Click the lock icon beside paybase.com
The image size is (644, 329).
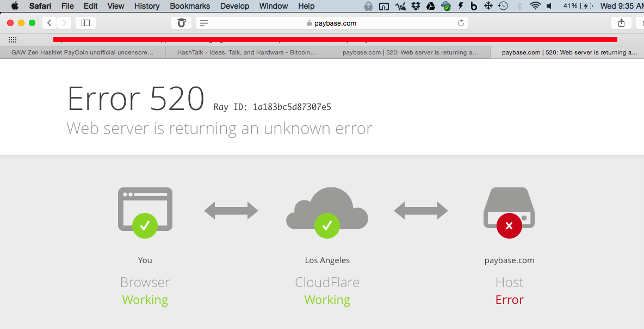[309, 23]
